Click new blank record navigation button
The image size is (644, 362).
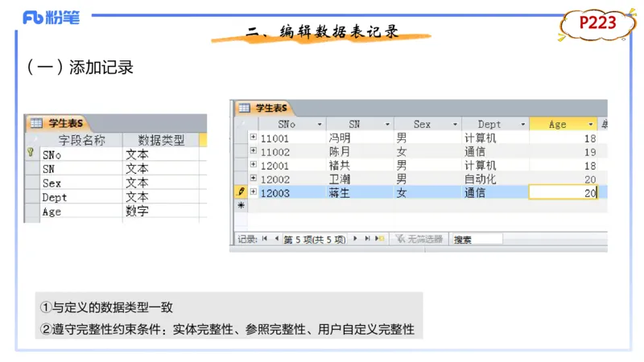[379, 239]
